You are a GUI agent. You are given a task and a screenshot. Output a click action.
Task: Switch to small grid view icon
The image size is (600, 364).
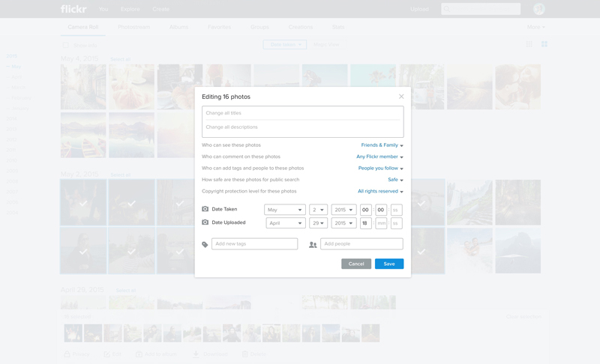pyautogui.click(x=529, y=44)
